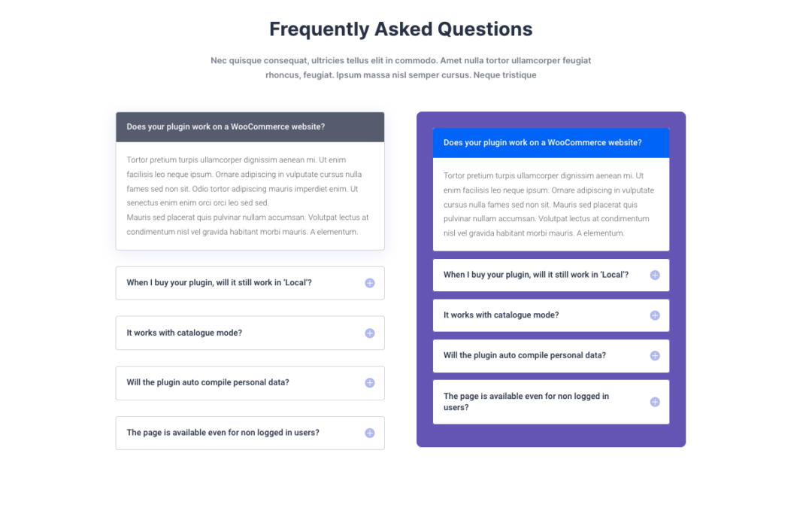Click plus icon for catalogue mode in purple panel
Screen dimensions: 812x508
pyautogui.click(x=655, y=315)
